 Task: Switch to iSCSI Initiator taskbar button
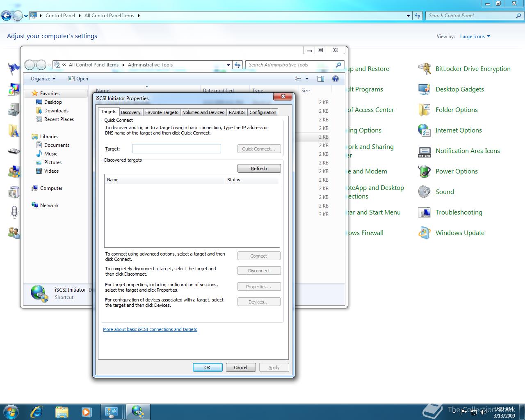[138, 411]
